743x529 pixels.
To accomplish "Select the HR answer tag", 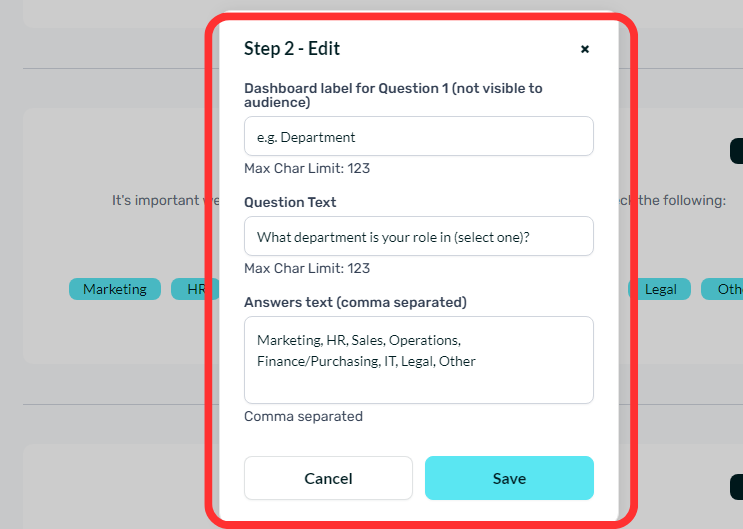I will [x=195, y=289].
